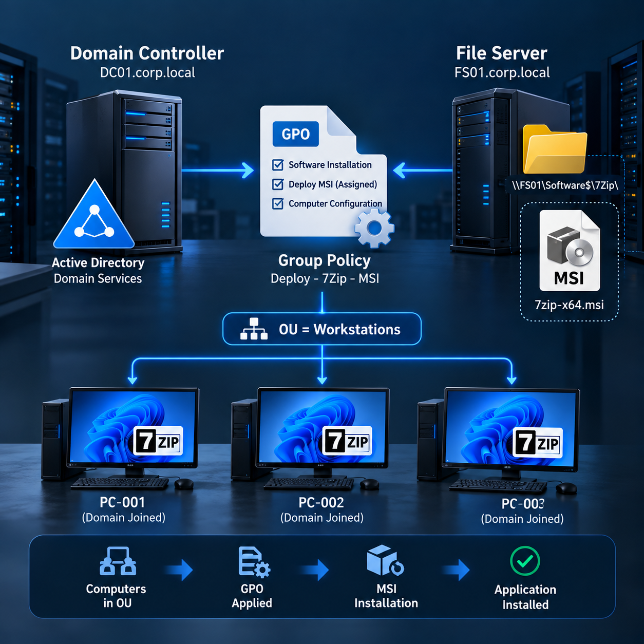This screenshot has height=644, width=644.
Task: Click the MSI Installation caption
Action: [x=386, y=596]
